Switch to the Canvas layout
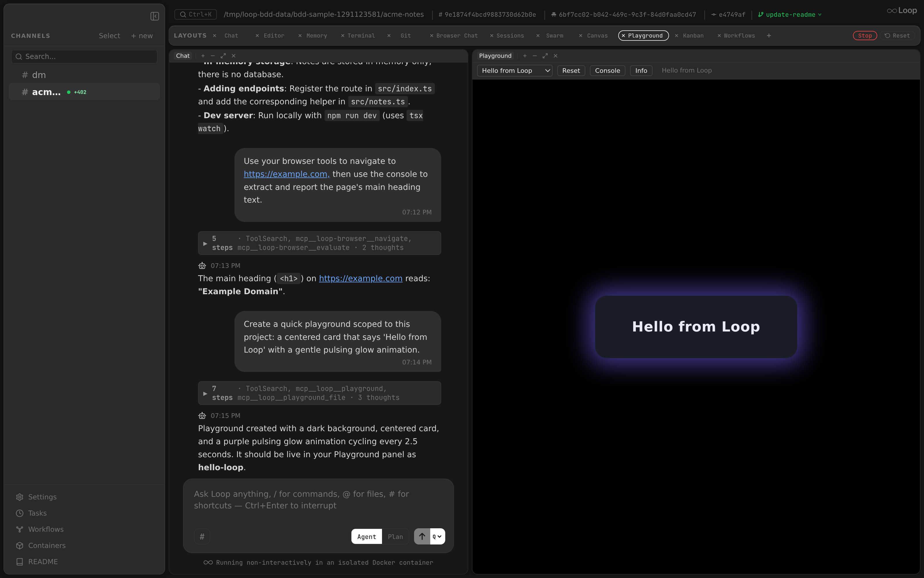Image resolution: width=924 pixels, height=578 pixels. coord(597,36)
